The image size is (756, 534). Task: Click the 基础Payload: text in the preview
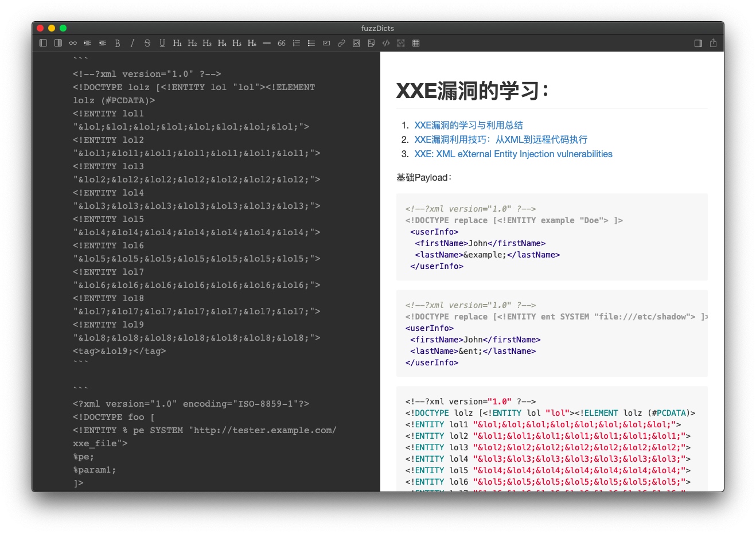coord(424,177)
